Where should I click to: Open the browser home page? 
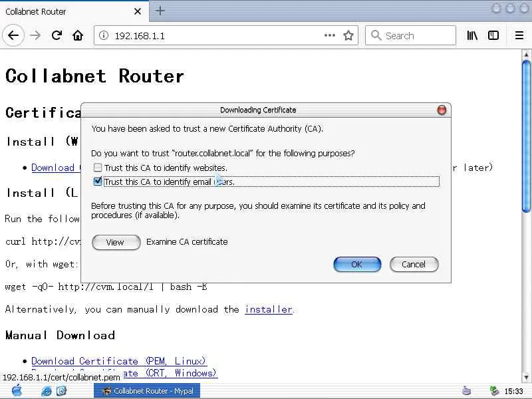[78, 35]
